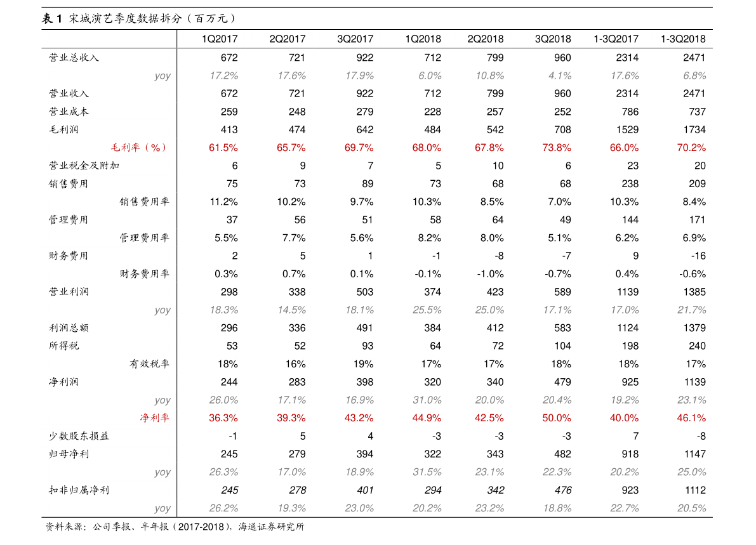Click the 管理费用率 row label
Screen dimensions: 756x545
click(145, 238)
